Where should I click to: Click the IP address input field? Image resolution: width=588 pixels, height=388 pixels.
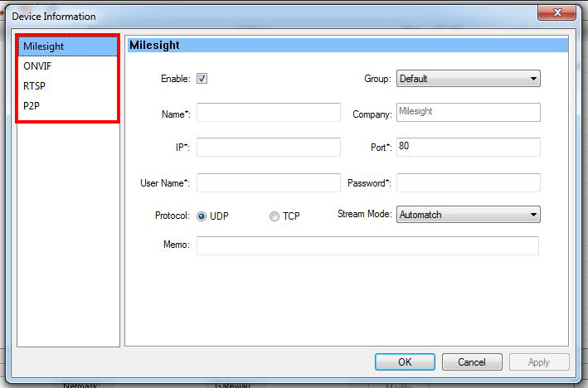click(x=269, y=147)
